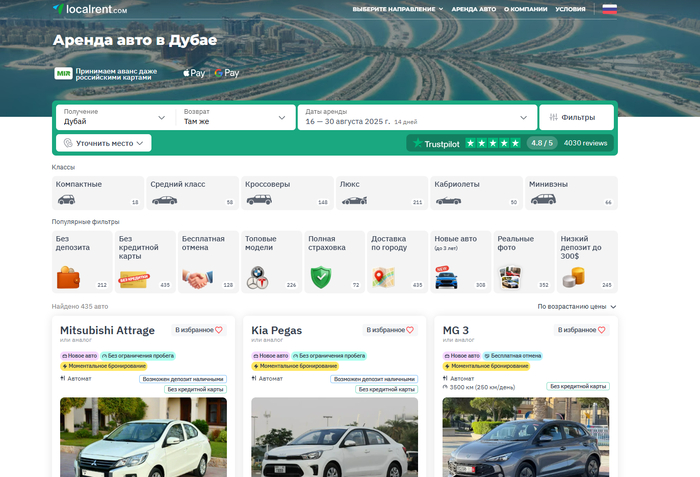This screenshot has height=477, width=700.
Task: Open Даты аренды date picker
Action: (x=417, y=117)
